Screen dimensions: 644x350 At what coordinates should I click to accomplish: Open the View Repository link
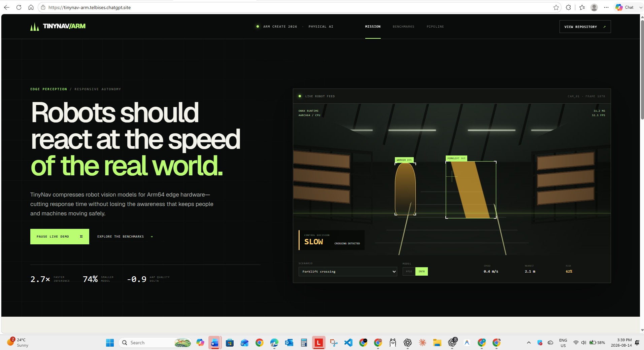click(x=585, y=27)
